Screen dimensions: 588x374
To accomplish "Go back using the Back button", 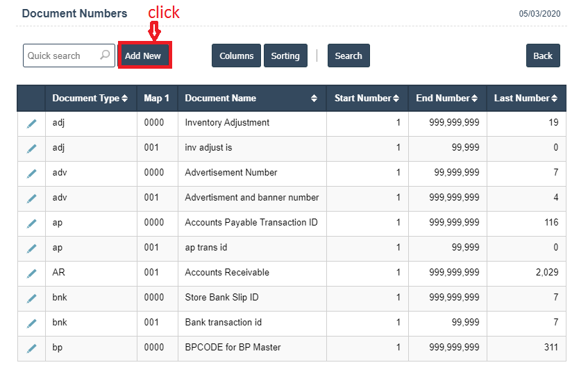I will pos(543,56).
